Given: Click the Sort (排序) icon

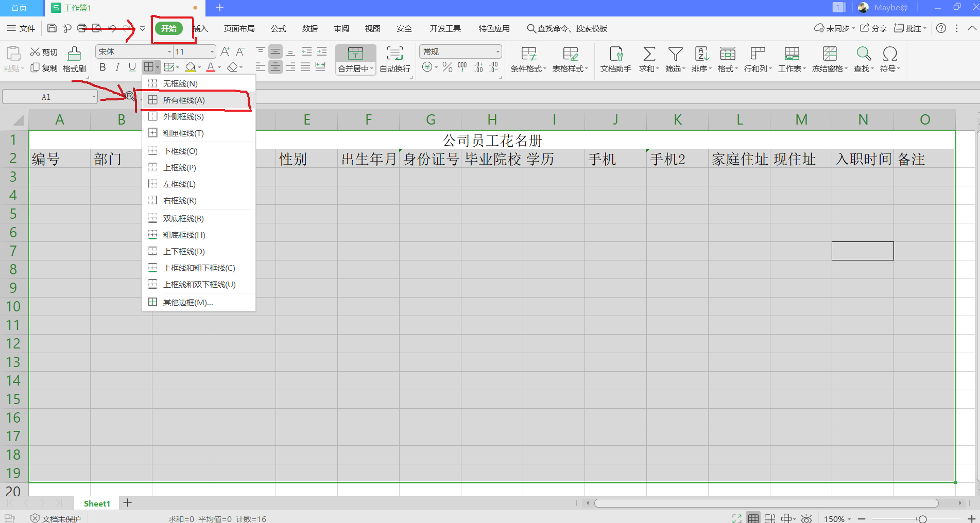Looking at the screenshot, I should (x=701, y=54).
